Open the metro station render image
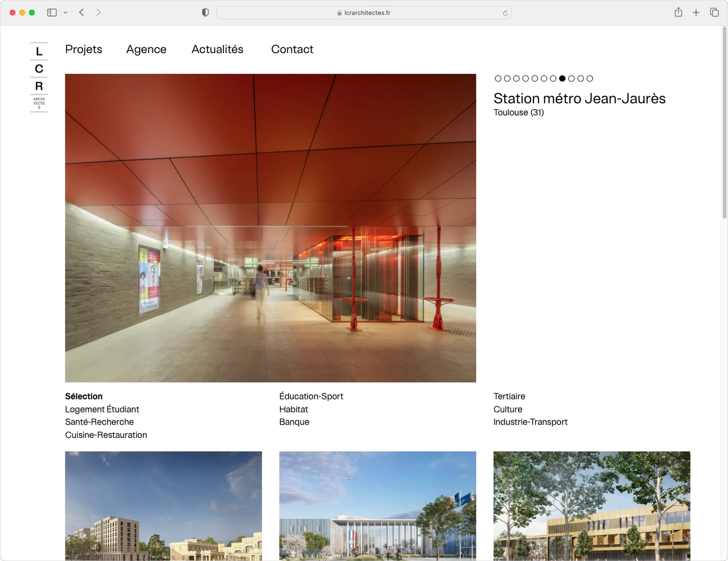728x561 pixels. pyautogui.click(x=270, y=228)
